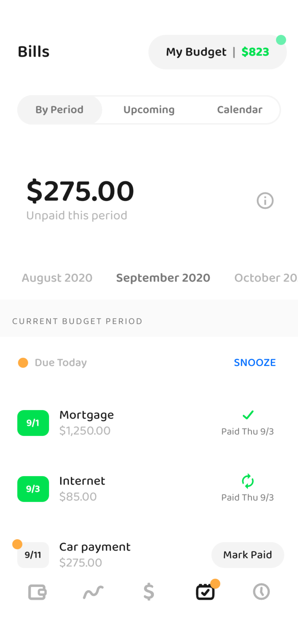Image resolution: width=298 pixels, height=644 pixels.
Task: Tap the info icon beside unpaid total
Action: click(265, 201)
